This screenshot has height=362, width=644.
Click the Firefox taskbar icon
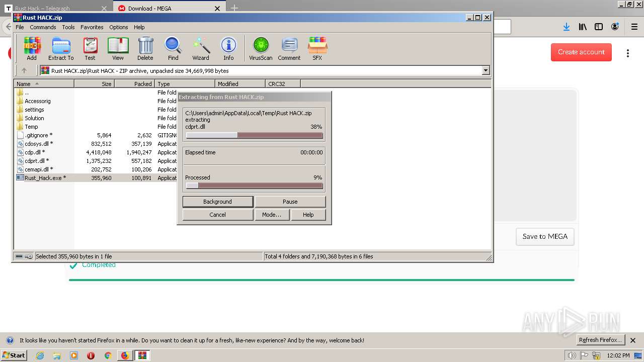(124, 355)
